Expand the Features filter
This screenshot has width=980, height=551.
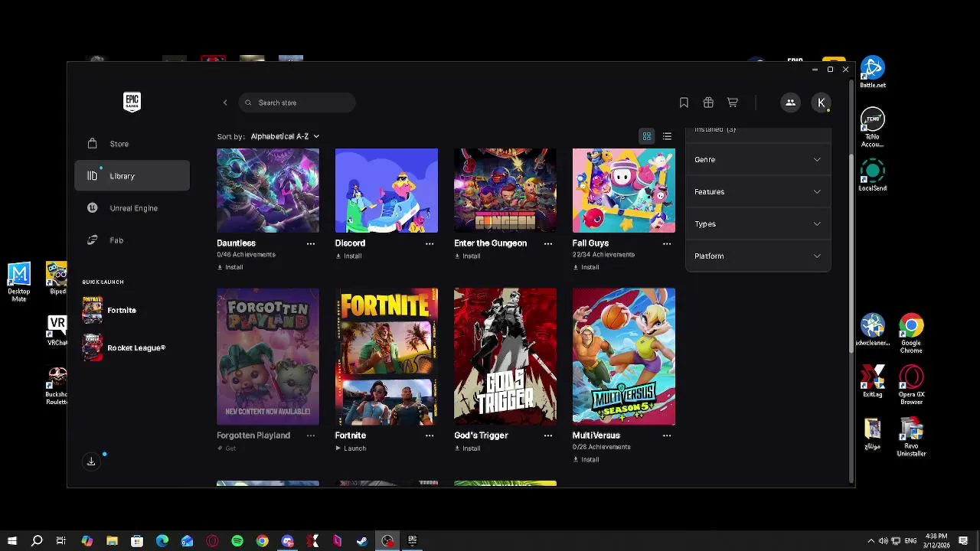[758, 192]
